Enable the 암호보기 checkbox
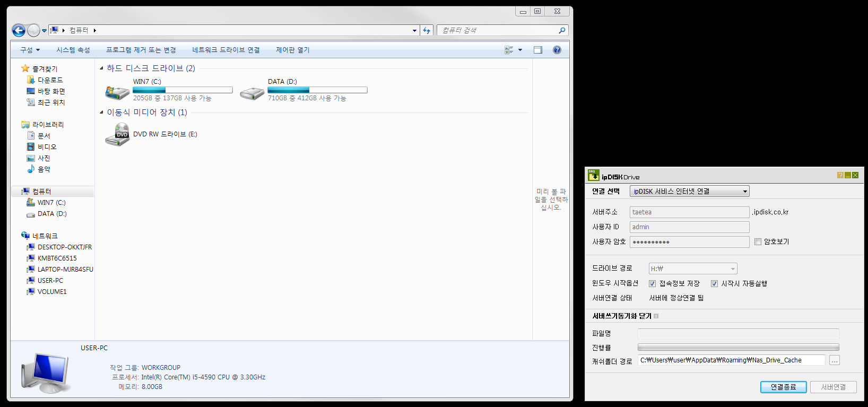Image resolution: width=868 pixels, height=407 pixels. pyautogui.click(x=758, y=242)
